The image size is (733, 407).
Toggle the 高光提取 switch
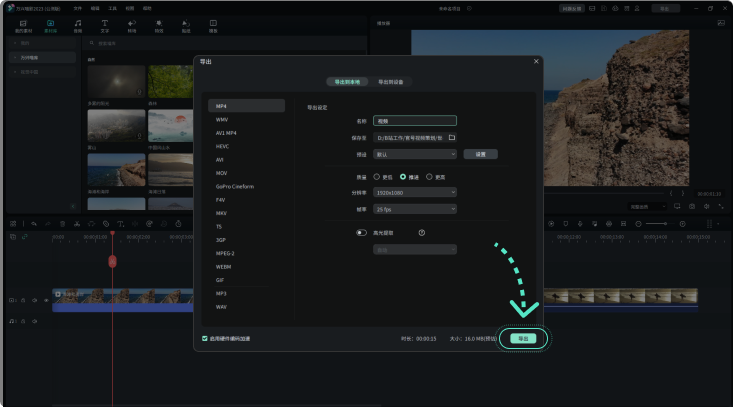361,232
